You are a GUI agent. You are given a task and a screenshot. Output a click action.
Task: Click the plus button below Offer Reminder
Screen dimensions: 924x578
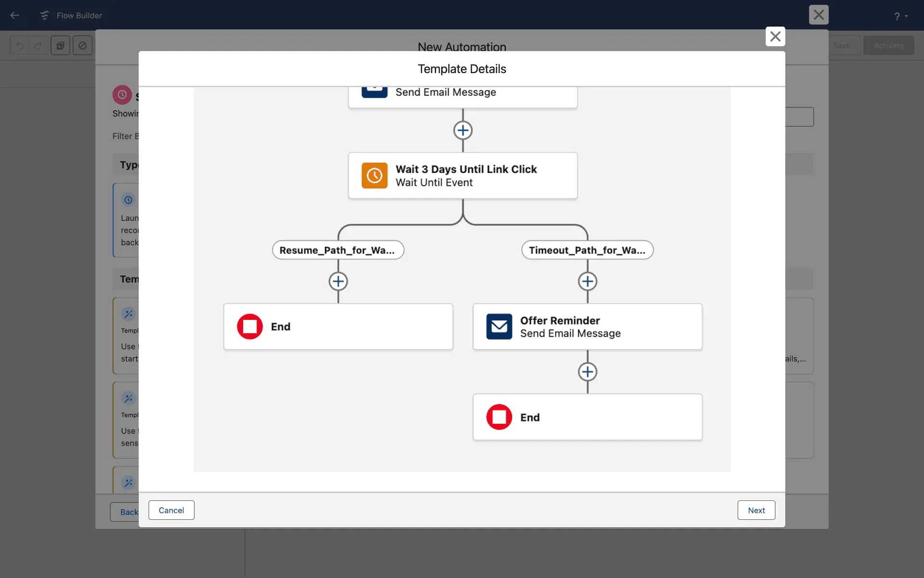(x=588, y=372)
